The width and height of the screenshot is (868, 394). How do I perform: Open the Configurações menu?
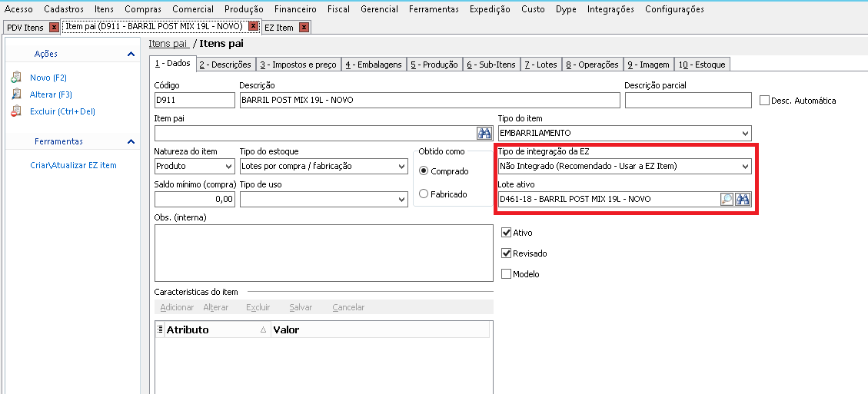674,9
